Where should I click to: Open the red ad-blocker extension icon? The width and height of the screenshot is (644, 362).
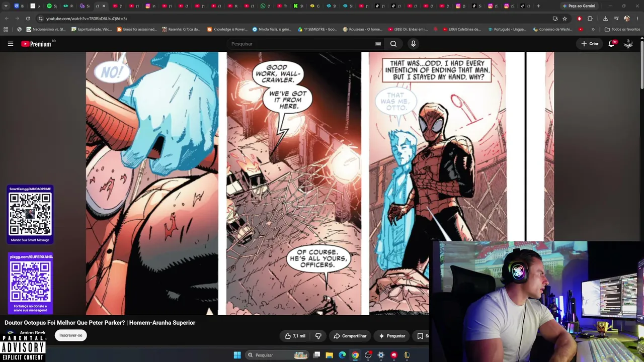pos(579,19)
